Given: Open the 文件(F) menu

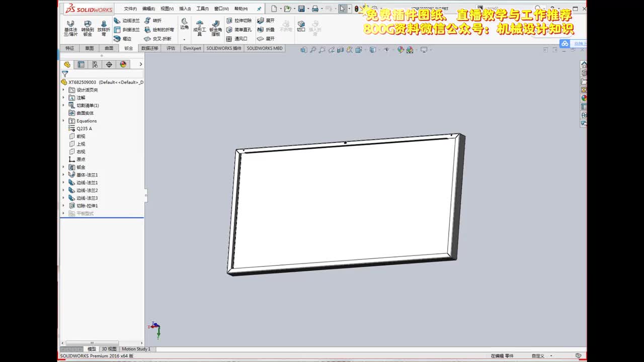Looking at the screenshot, I should pos(130,9).
